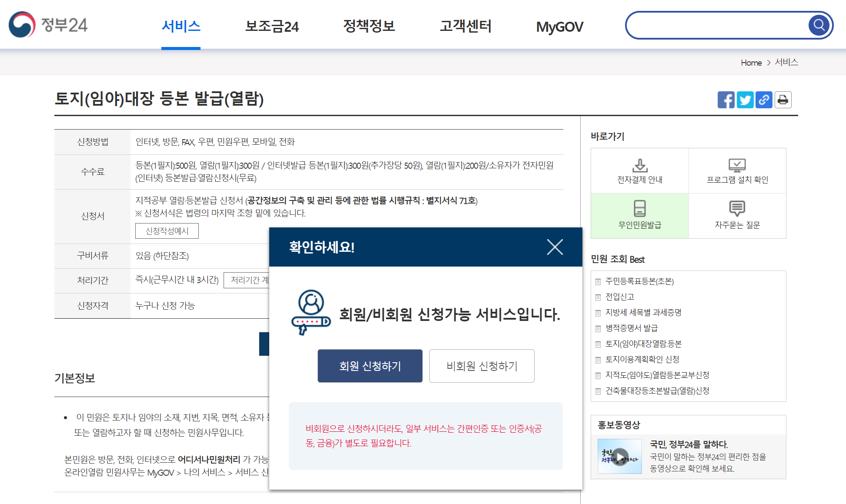This screenshot has height=504, width=846.
Task: Share the page on Twitter
Action: (745, 100)
